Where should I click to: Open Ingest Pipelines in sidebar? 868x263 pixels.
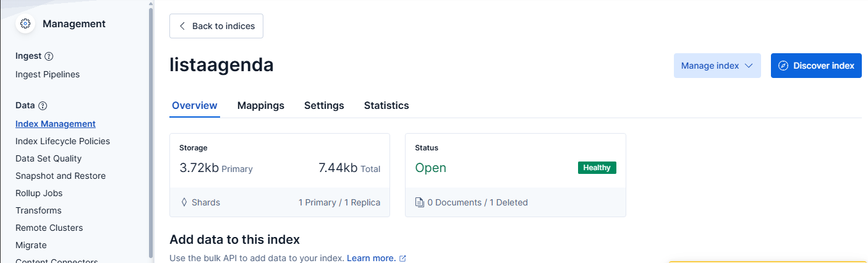[x=48, y=74]
